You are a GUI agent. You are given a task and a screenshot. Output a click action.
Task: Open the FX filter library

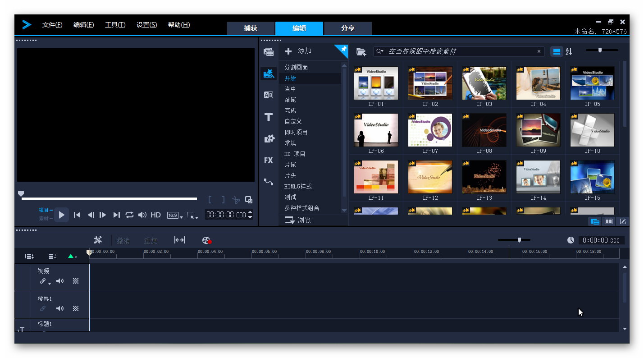tap(269, 160)
